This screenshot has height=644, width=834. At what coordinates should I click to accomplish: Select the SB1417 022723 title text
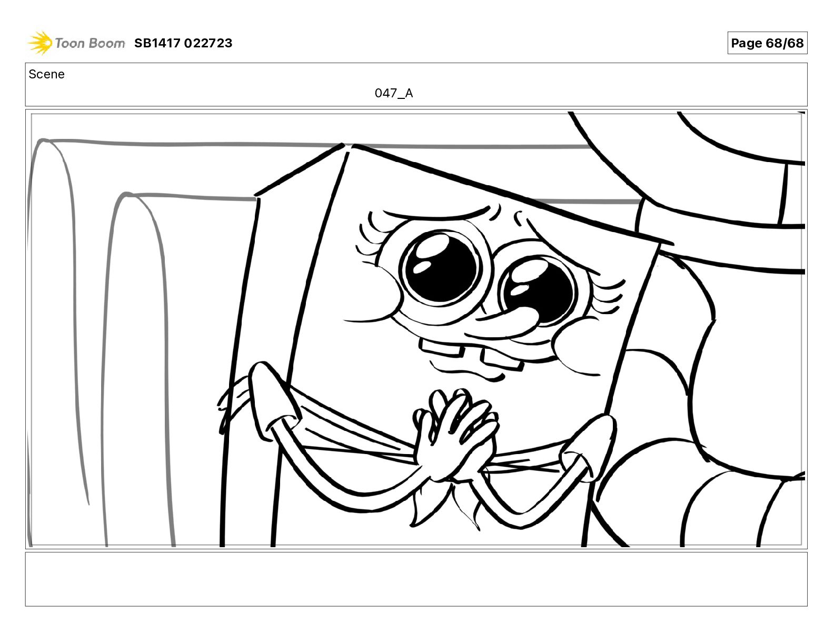point(183,43)
